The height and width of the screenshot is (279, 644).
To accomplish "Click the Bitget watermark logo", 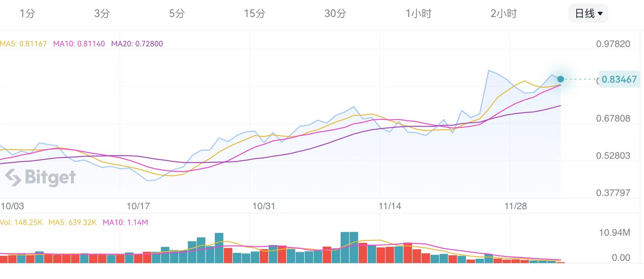I will click(41, 177).
